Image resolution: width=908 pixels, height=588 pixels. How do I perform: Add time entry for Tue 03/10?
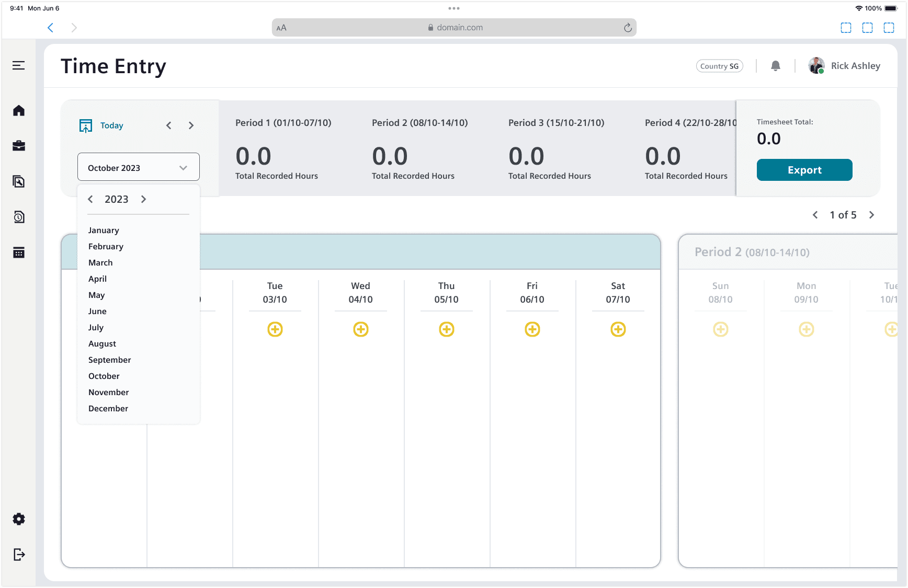275,329
